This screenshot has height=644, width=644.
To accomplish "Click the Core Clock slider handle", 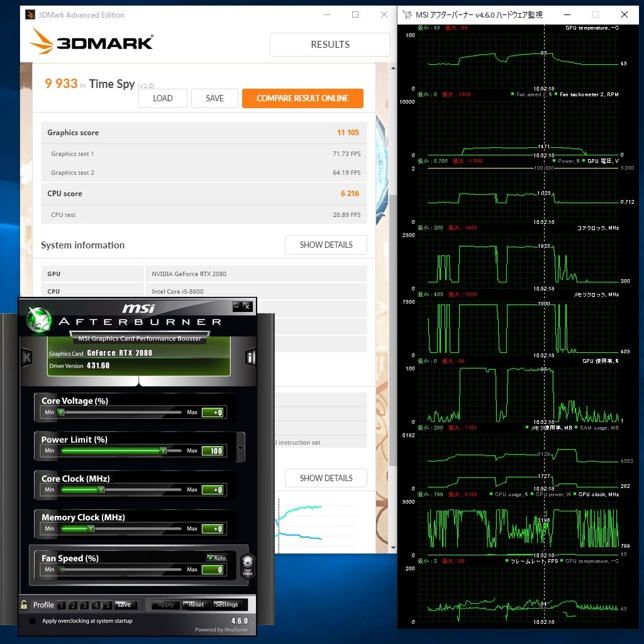I will tap(101, 489).
